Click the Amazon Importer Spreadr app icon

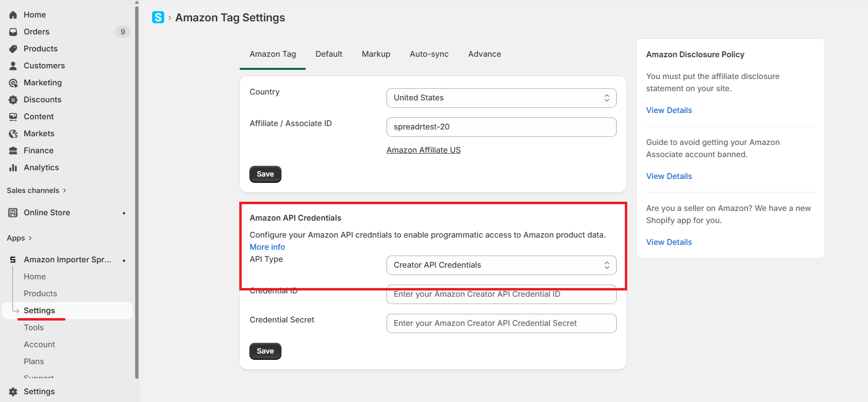click(x=13, y=260)
